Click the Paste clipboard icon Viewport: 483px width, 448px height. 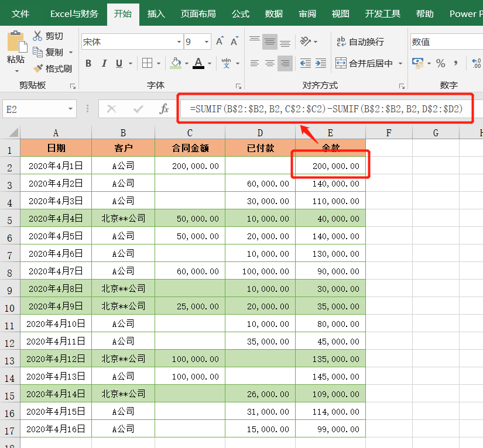click(16, 42)
